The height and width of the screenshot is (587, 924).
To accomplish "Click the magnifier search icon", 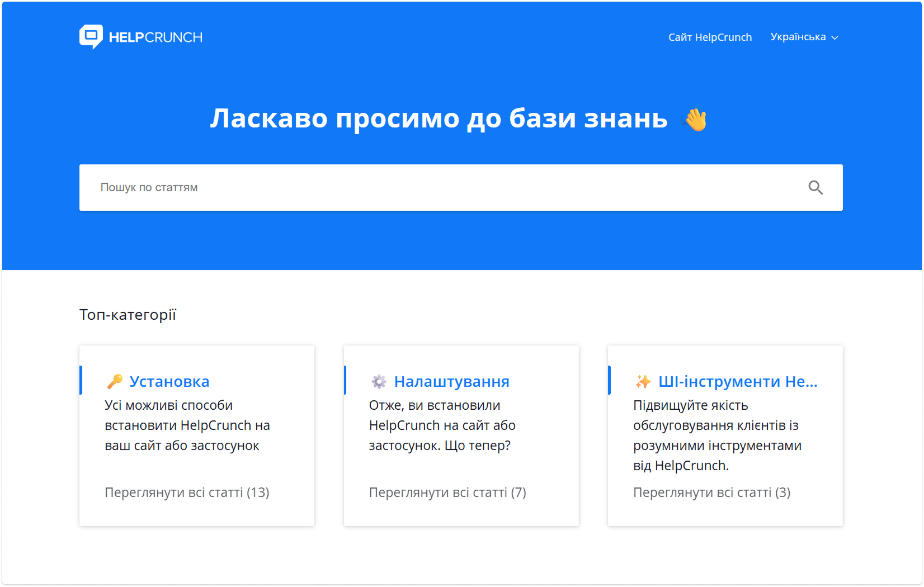I will 816,187.
